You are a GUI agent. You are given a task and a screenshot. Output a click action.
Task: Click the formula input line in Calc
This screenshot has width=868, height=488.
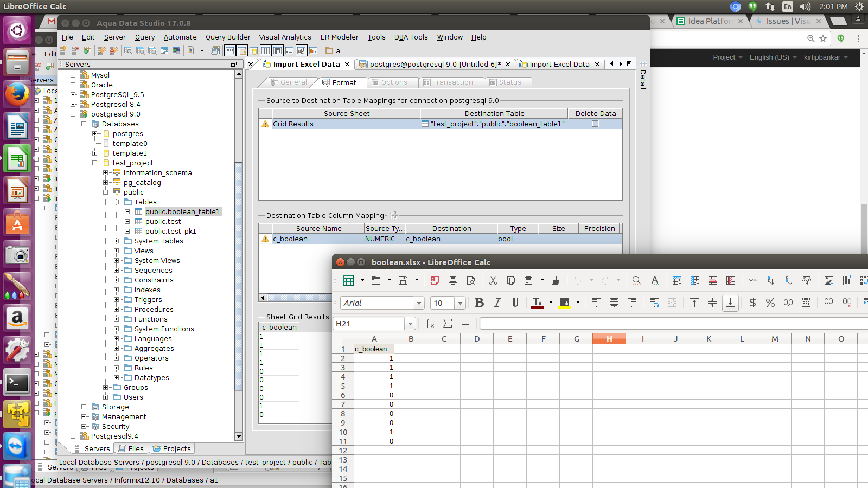pos(673,324)
